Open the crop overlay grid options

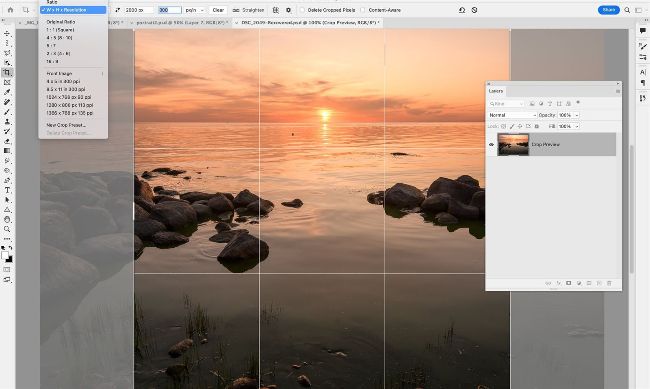[x=276, y=10]
